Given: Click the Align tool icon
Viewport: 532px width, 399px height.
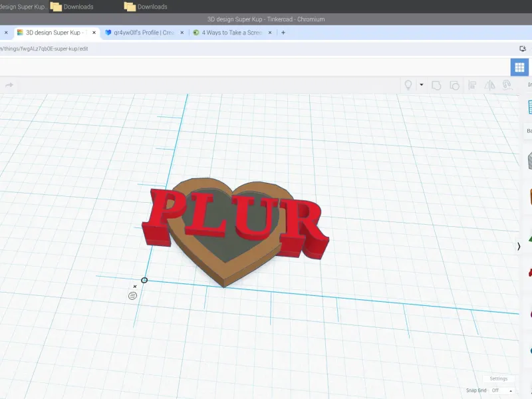Looking at the screenshot, I should click(x=472, y=85).
